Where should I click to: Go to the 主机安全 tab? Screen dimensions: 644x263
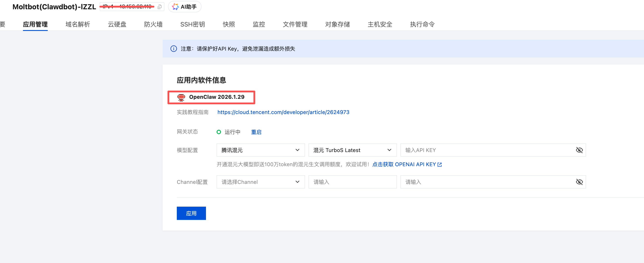(x=379, y=24)
